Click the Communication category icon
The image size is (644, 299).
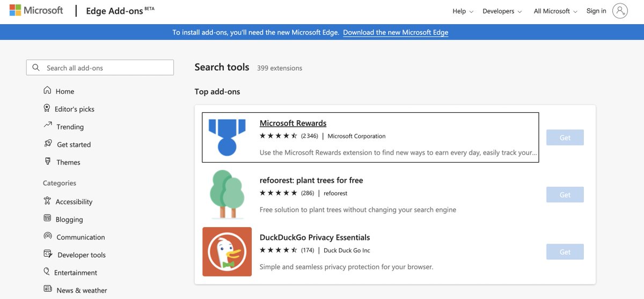click(47, 236)
